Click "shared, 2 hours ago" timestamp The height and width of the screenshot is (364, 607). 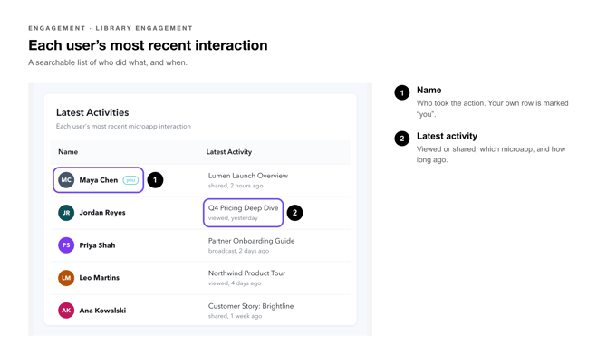(236, 186)
